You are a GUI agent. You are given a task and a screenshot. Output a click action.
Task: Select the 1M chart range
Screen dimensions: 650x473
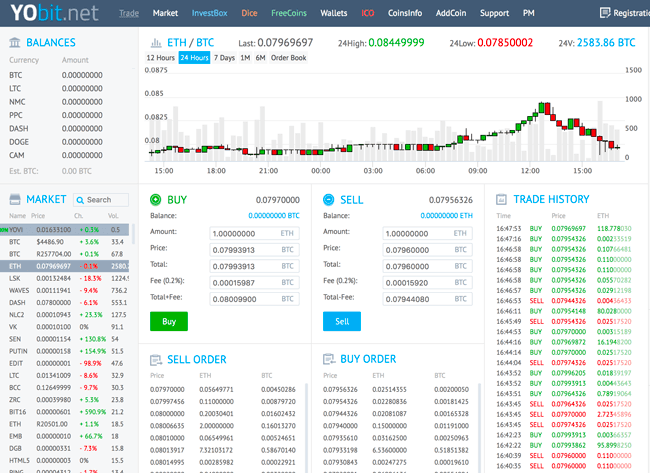point(245,58)
